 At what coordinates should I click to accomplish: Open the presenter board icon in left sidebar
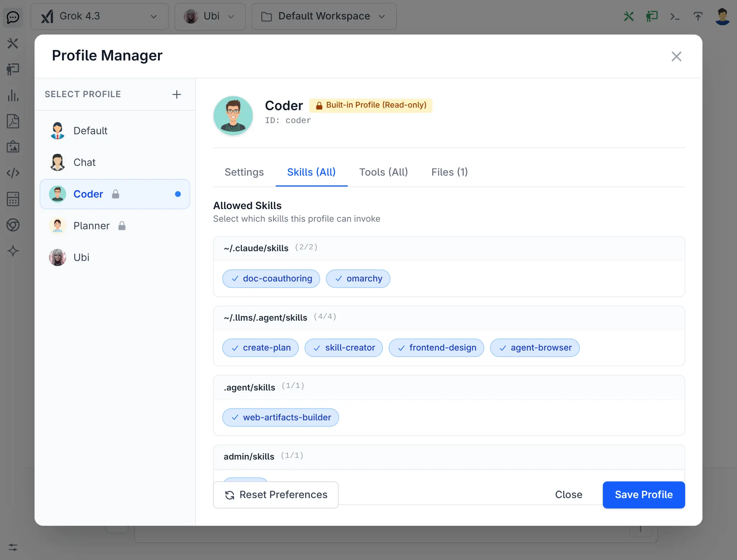coord(13,69)
